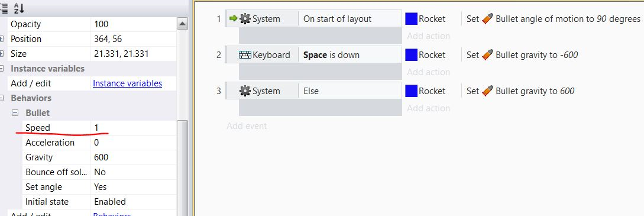Click Add action under event 2
This screenshot has height=216, width=644.
[x=428, y=72]
